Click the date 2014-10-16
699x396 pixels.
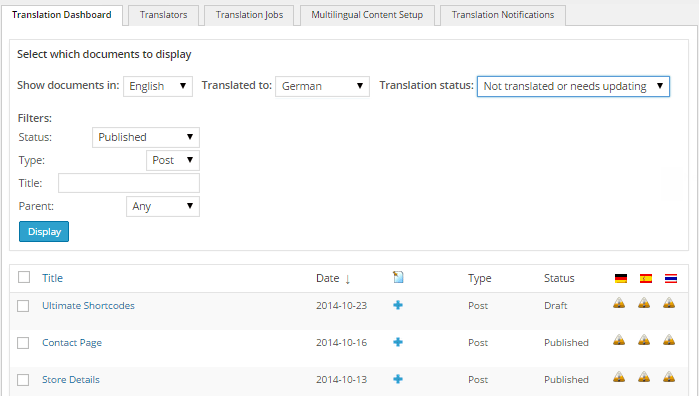click(x=341, y=342)
